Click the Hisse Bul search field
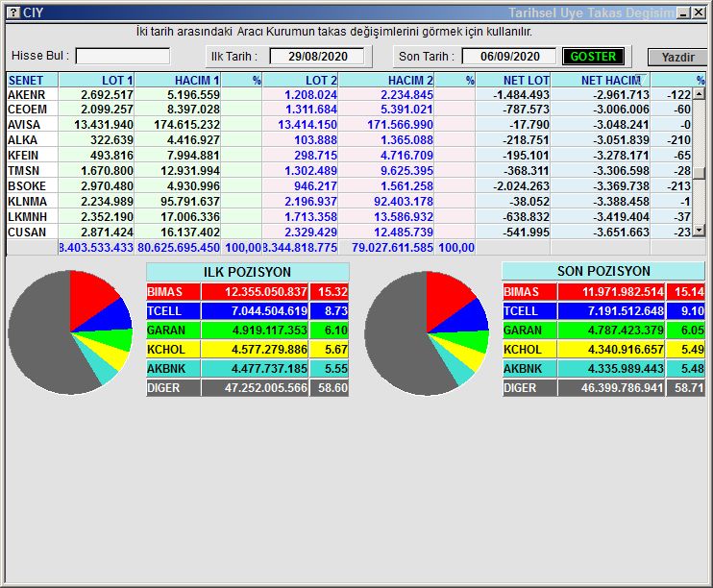The image size is (713, 588). (x=123, y=57)
